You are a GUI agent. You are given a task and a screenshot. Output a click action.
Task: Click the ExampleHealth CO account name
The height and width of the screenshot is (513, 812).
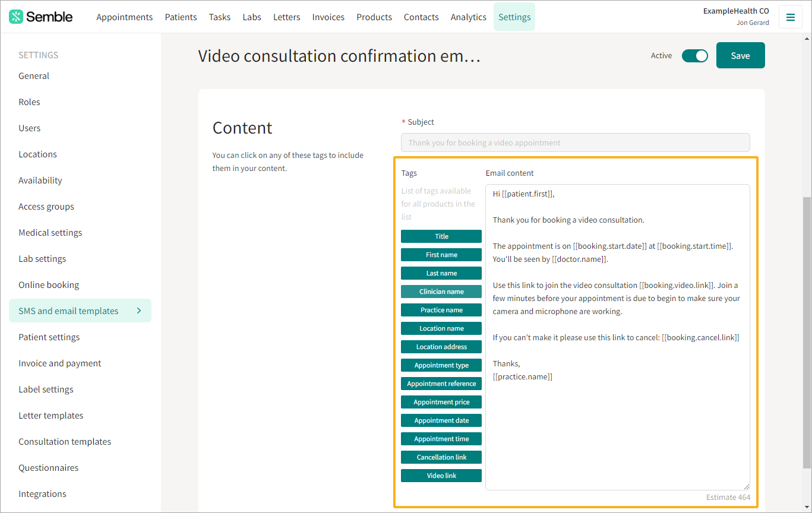[736, 11]
